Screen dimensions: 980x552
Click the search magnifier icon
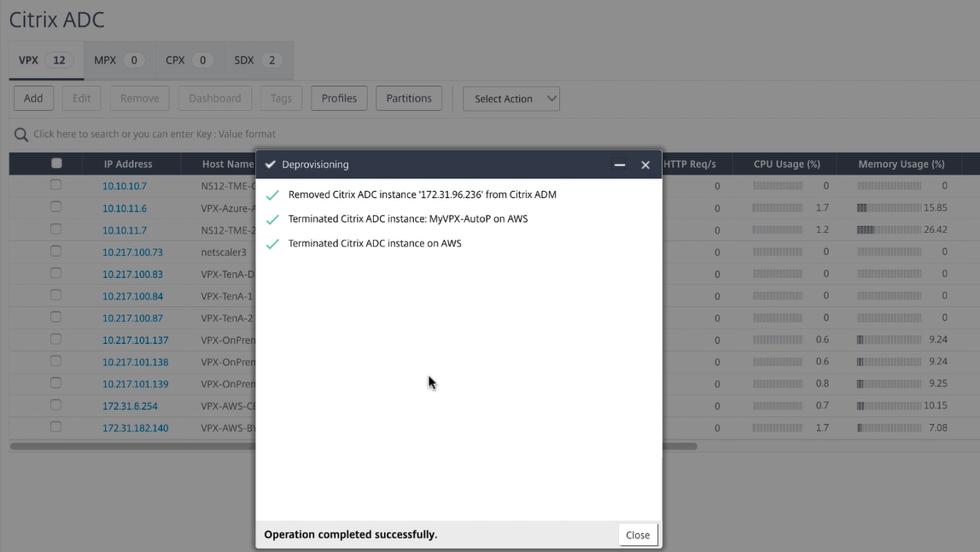(21, 135)
